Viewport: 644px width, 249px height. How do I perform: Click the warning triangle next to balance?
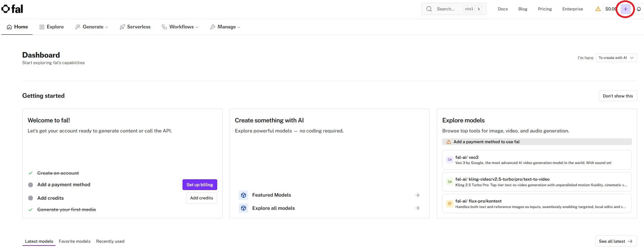[598, 9]
